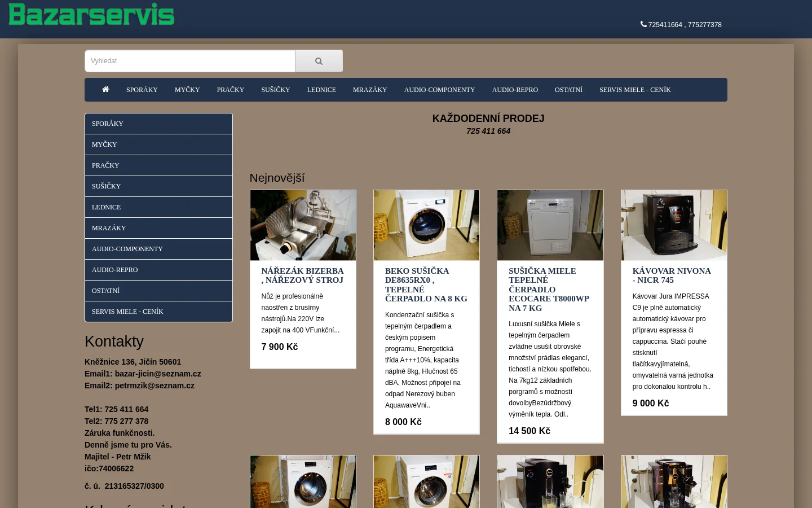Open AUDIO-REPRO in top navigation bar
The width and height of the screenshot is (812, 508).
tap(515, 90)
